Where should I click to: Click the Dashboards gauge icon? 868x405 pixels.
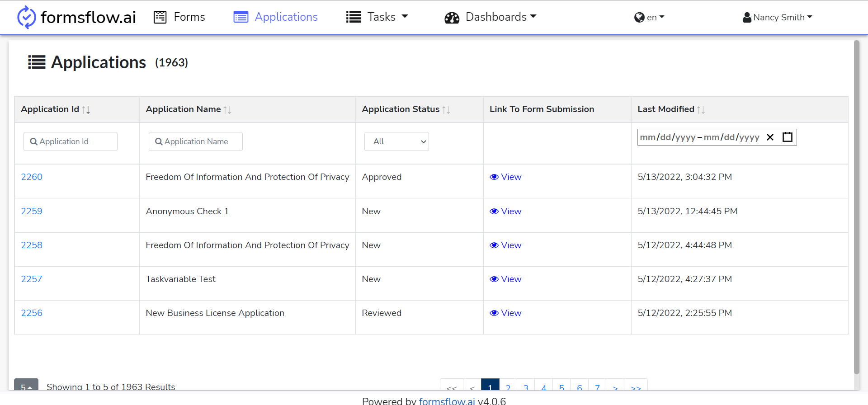452,18
